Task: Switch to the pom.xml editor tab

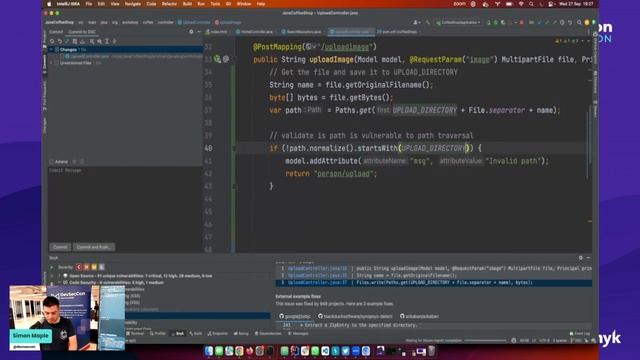Action: click(397, 32)
